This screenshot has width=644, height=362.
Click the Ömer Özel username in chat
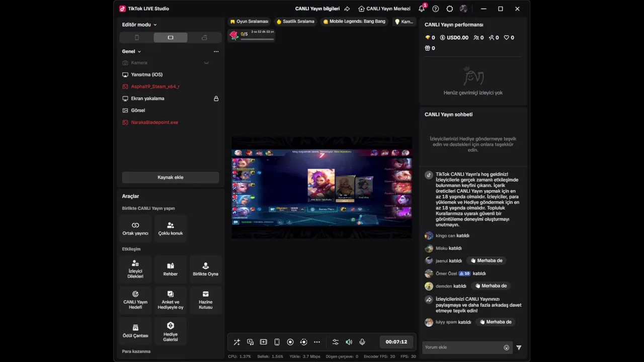pyautogui.click(x=446, y=274)
